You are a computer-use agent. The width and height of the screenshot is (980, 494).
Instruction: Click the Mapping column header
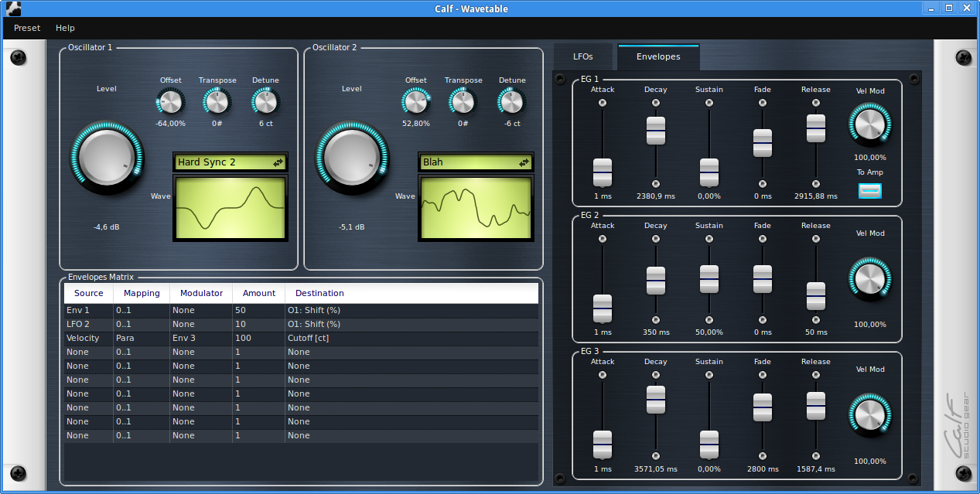point(142,293)
